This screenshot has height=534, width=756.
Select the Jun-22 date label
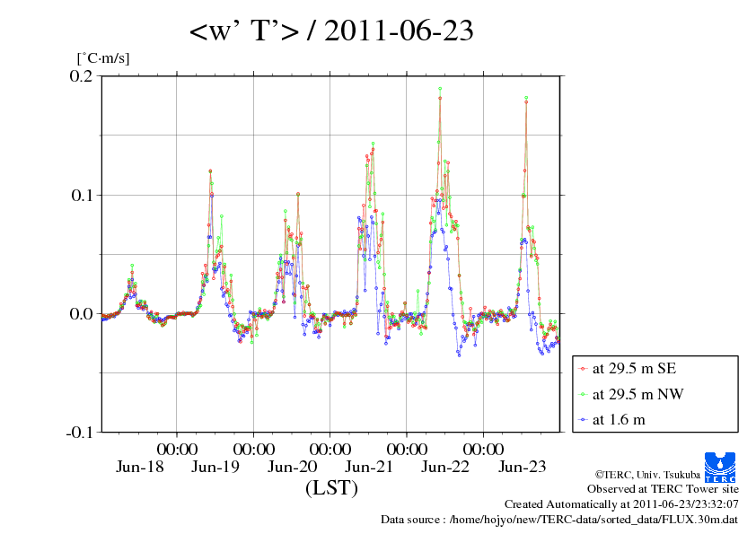click(x=445, y=467)
